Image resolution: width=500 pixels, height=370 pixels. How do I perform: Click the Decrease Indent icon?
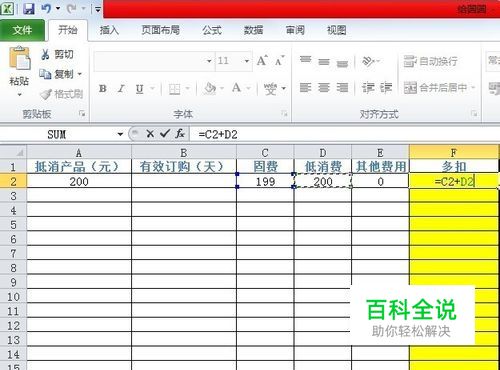click(368, 88)
